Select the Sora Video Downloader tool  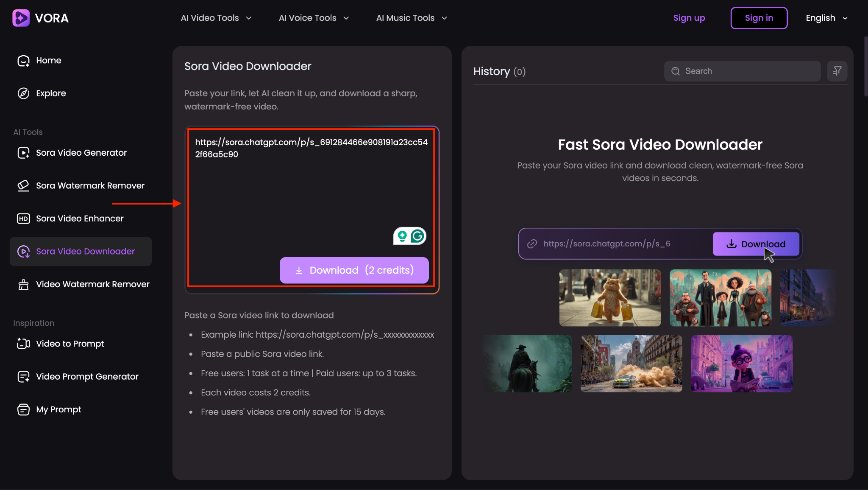[x=85, y=251]
